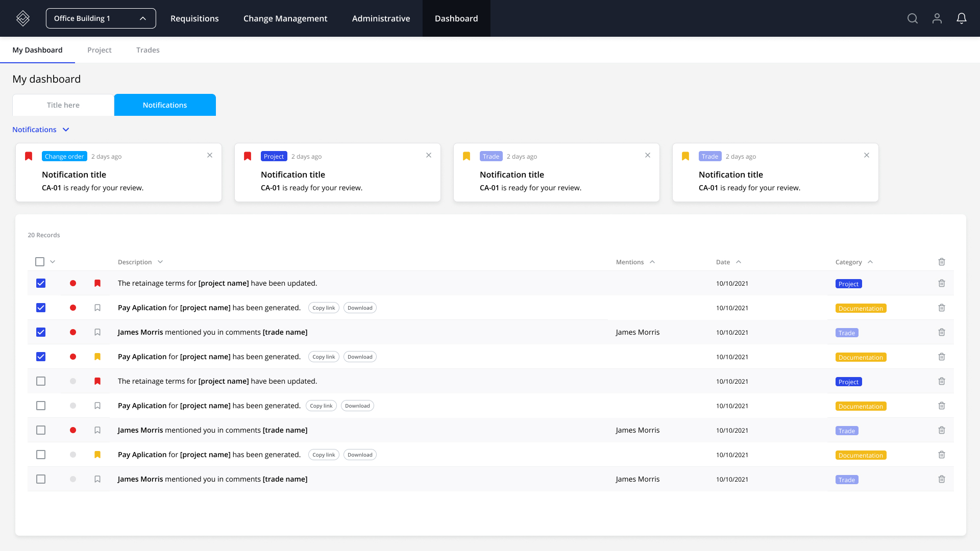The width and height of the screenshot is (980, 551).
Task: Open the Change Management menu
Action: tap(285, 18)
